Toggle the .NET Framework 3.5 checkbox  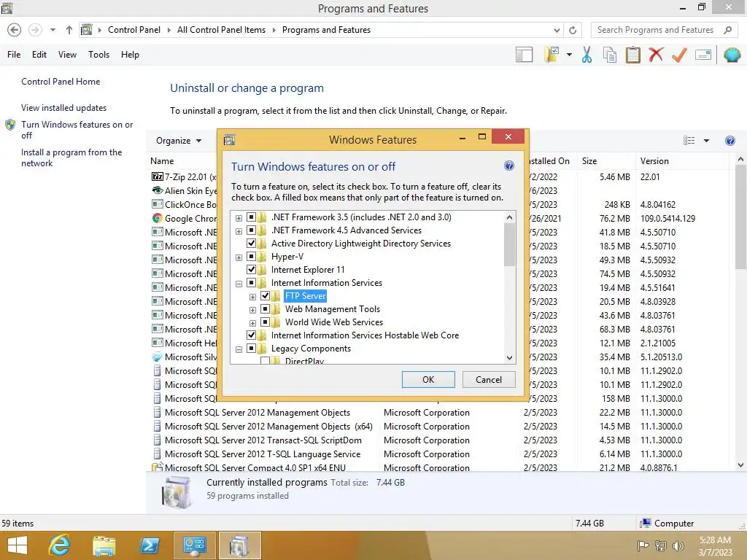[251, 217]
